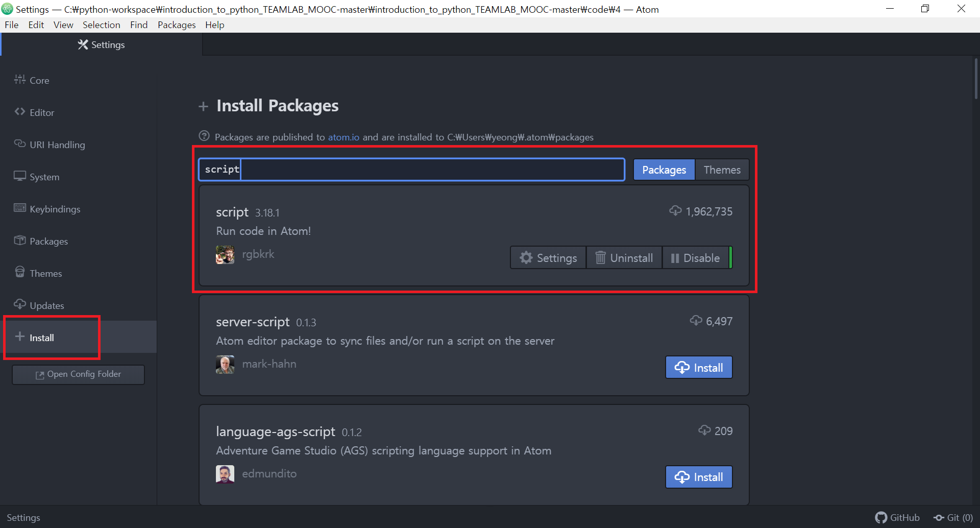This screenshot has height=528, width=980.
Task: Open mark-hahn author name link
Action: pyautogui.click(x=269, y=364)
